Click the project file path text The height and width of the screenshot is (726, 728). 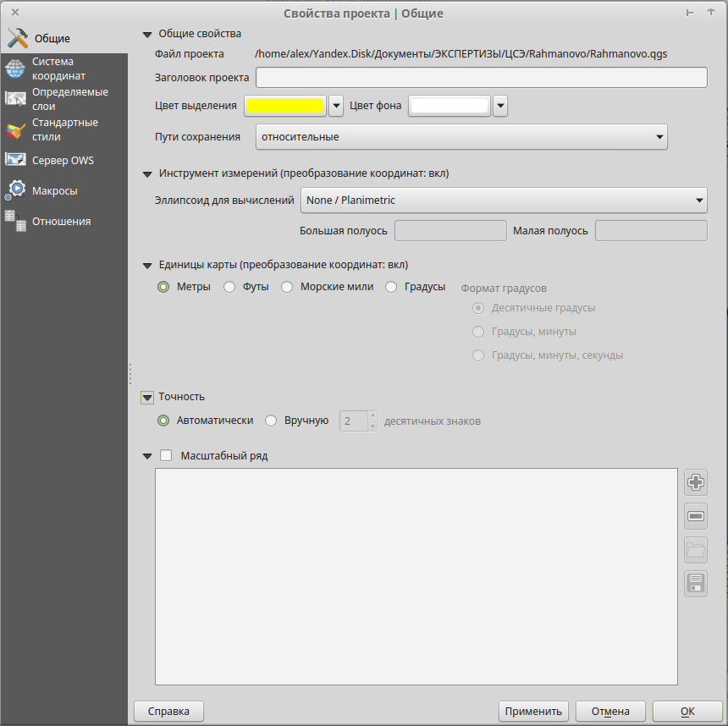461,54
